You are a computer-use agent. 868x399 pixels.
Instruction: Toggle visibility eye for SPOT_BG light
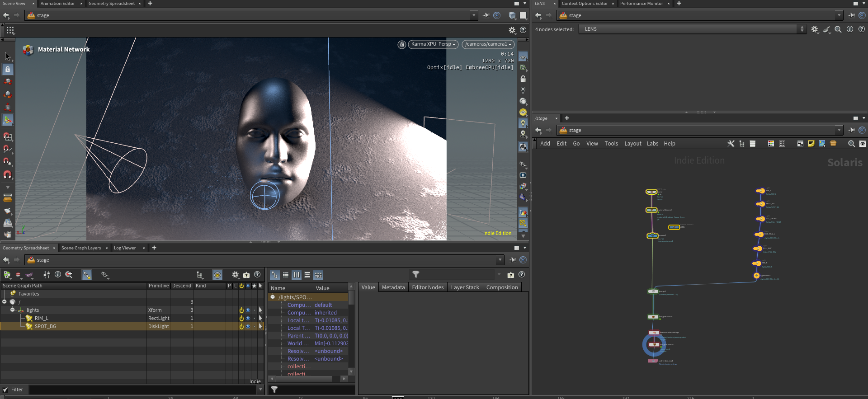pyautogui.click(x=248, y=326)
